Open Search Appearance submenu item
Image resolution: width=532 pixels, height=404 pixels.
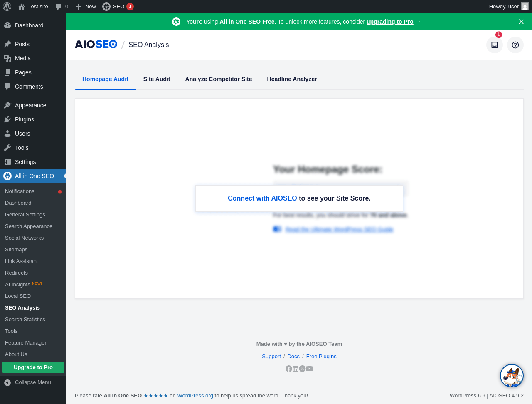33,226
